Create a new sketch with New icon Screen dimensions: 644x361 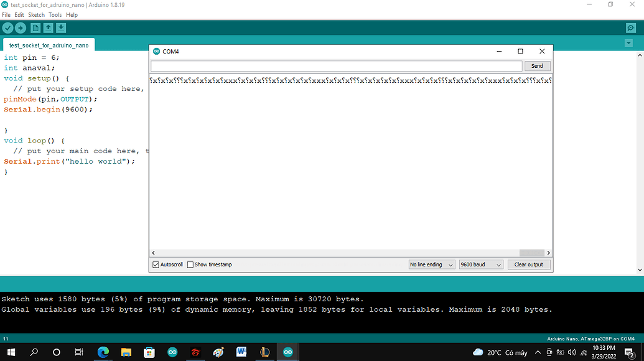(35, 28)
